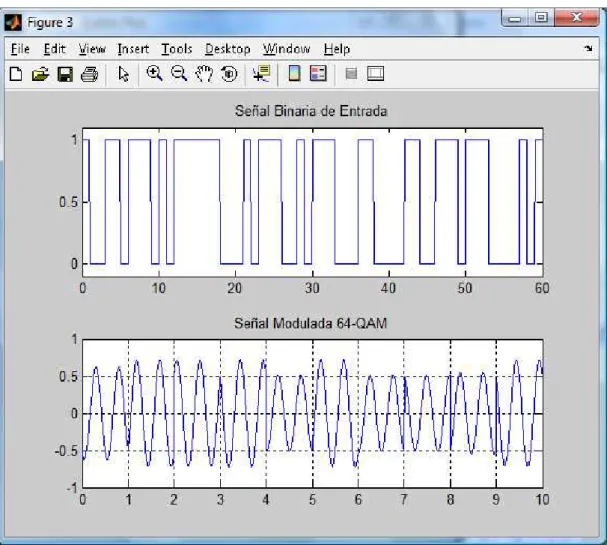The width and height of the screenshot is (607, 545).
Task: Click x-axis label 10 on the 64-QAM plot
Action: pos(542,499)
